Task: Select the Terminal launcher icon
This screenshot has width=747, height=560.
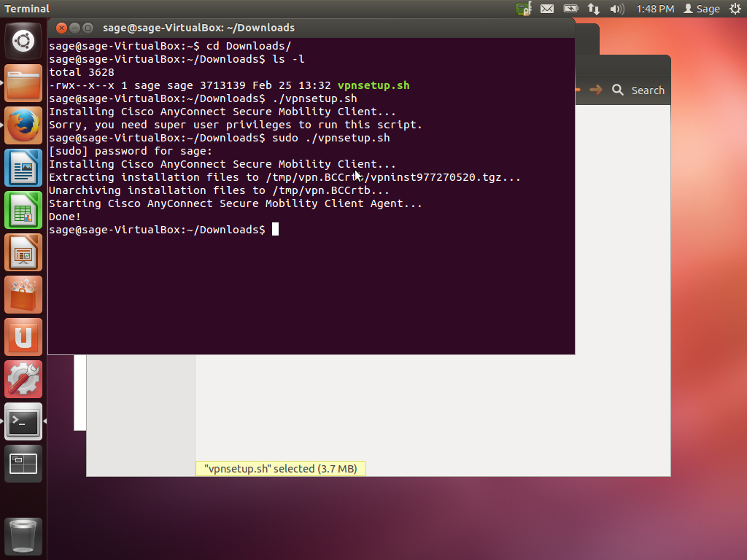Action: 23,421
